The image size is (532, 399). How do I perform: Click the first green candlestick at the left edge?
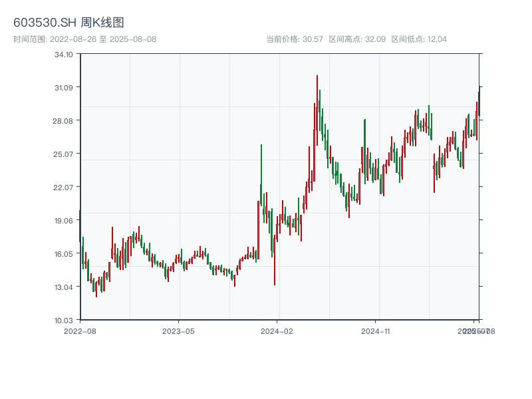80,226
